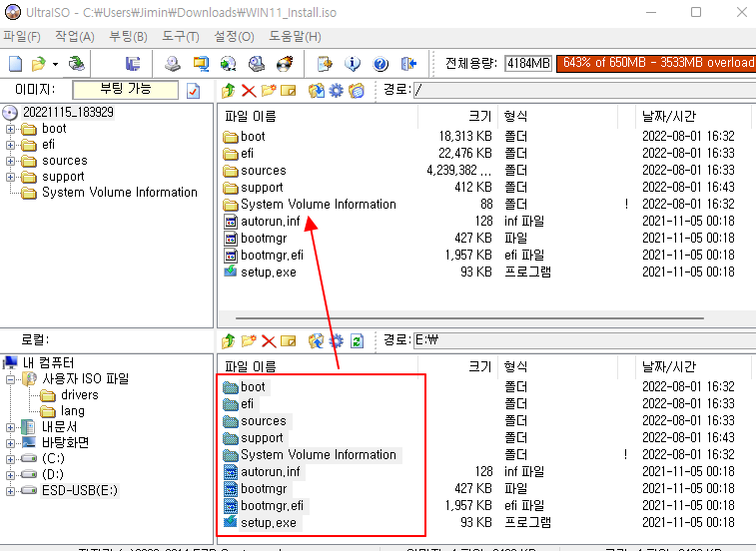This screenshot has height=551, width=756.
Task: Expand the 내문서 node
Action: pos(10,427)
